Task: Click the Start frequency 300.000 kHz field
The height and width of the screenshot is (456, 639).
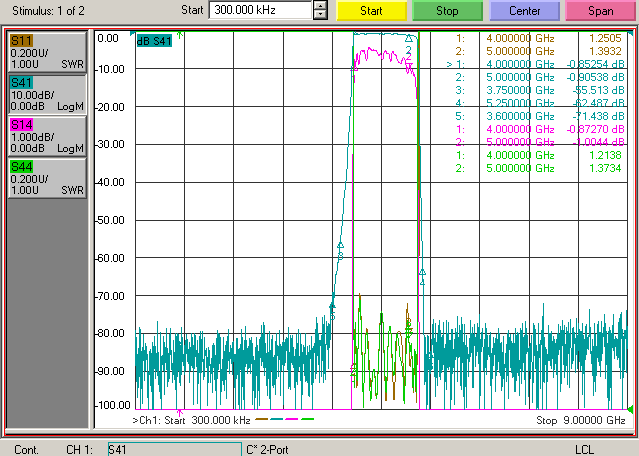Action: [260, 10]
